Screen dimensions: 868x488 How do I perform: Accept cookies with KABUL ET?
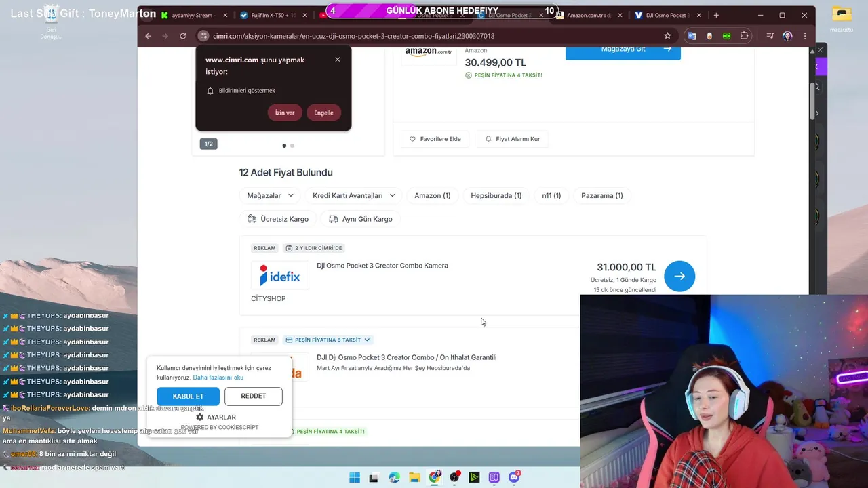pyautogui.click(x=188, y=396)
